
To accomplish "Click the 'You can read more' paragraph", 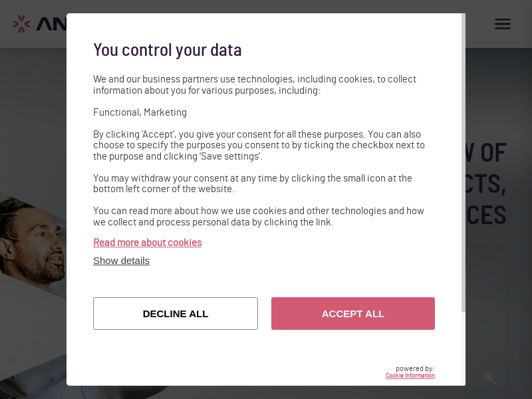I will coord(259,216).
